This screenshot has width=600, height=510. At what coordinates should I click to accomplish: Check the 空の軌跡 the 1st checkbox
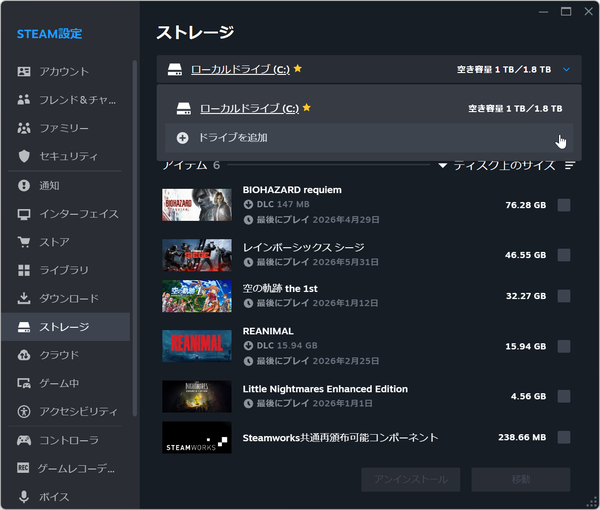point(564,296)
